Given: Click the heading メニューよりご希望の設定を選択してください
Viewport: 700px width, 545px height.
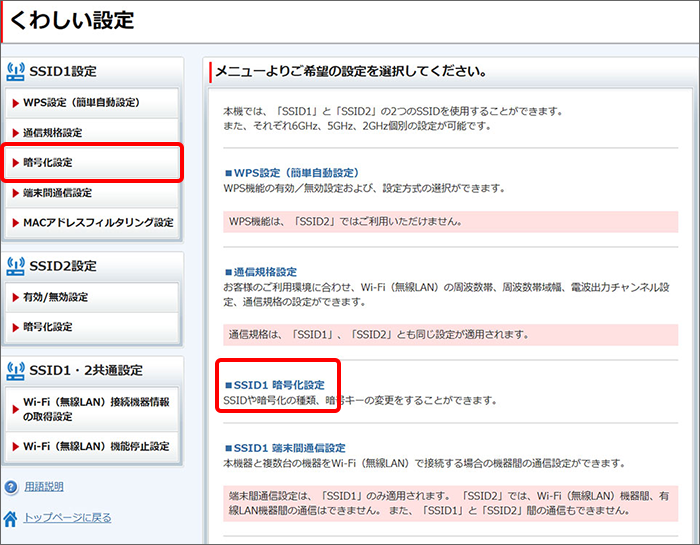Looking at the screenshot, I should pyautogui.click(x=351, y=71).
